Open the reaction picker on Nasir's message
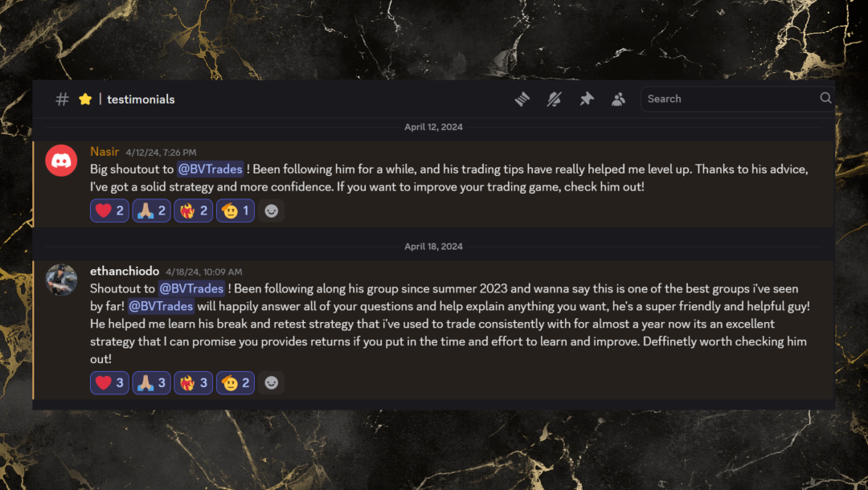The height and width of the screenshot is (490, 868). point(271,210)
